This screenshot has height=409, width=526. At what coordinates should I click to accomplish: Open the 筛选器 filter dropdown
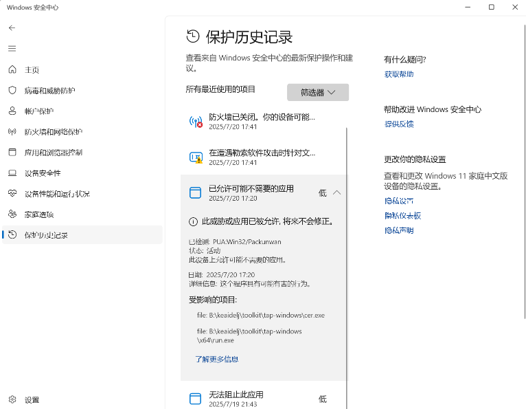coord(318,92)
